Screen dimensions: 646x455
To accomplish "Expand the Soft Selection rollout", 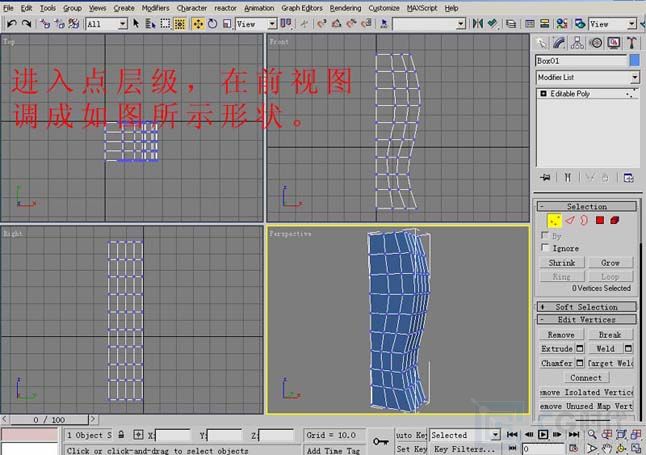I will (x=587, y=307).
